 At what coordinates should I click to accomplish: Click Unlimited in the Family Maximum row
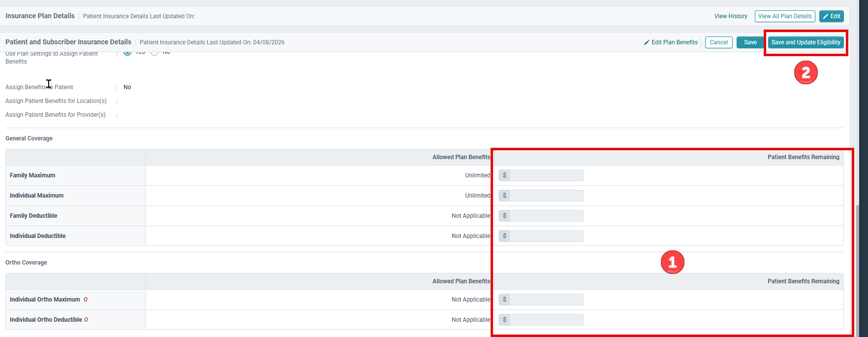click(477, 175)
